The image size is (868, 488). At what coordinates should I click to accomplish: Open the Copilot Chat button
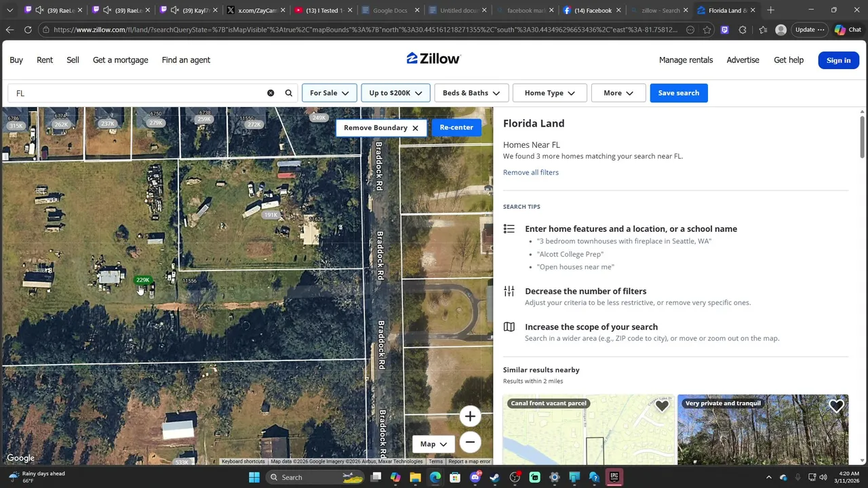point(848,30)
